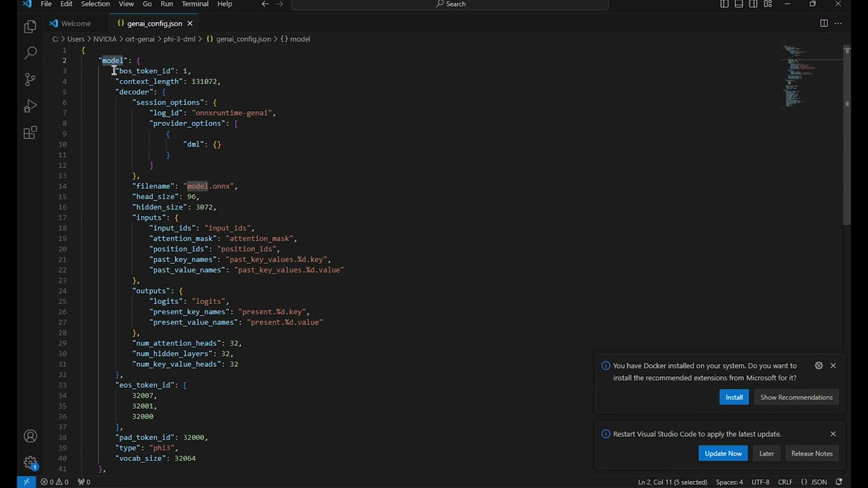Open the View menu
Screen dimensions: 868x488
tap(126, 4)
